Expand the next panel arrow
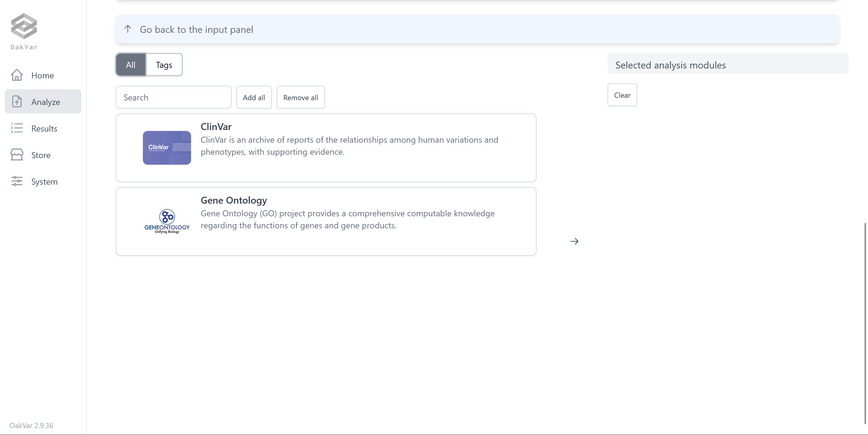This screenshot has height=435, width=868. [574, 241]
